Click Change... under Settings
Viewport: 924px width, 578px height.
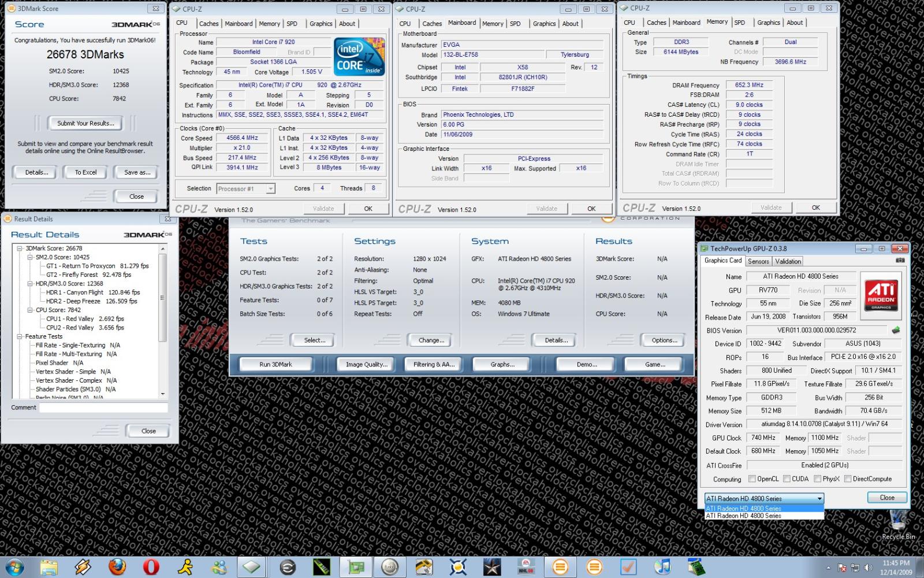(431, 340)
